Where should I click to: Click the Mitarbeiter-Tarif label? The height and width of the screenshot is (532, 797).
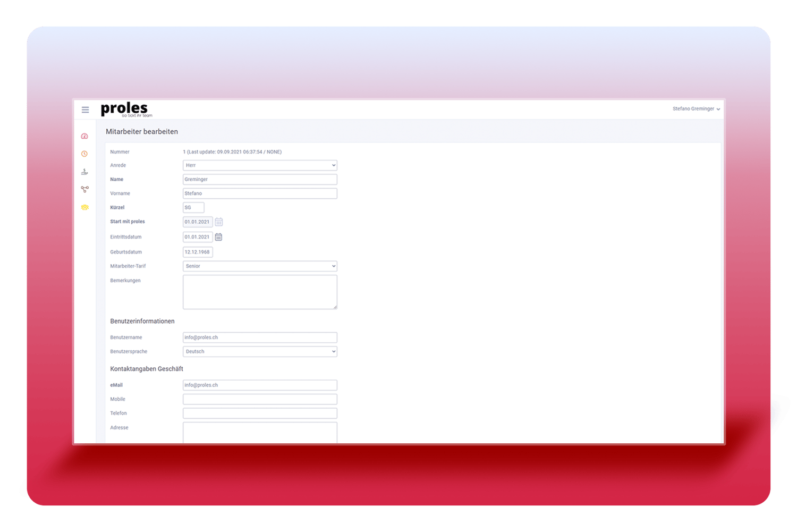128,266
